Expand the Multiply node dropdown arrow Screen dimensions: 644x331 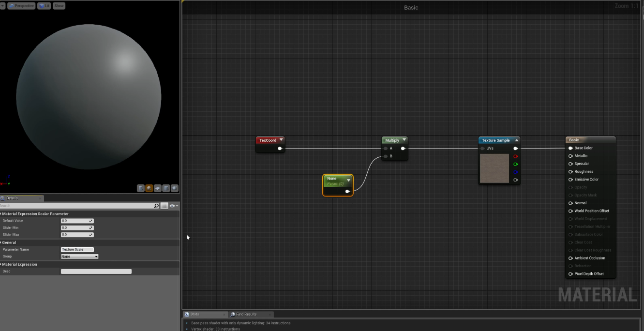click(404, 140)
